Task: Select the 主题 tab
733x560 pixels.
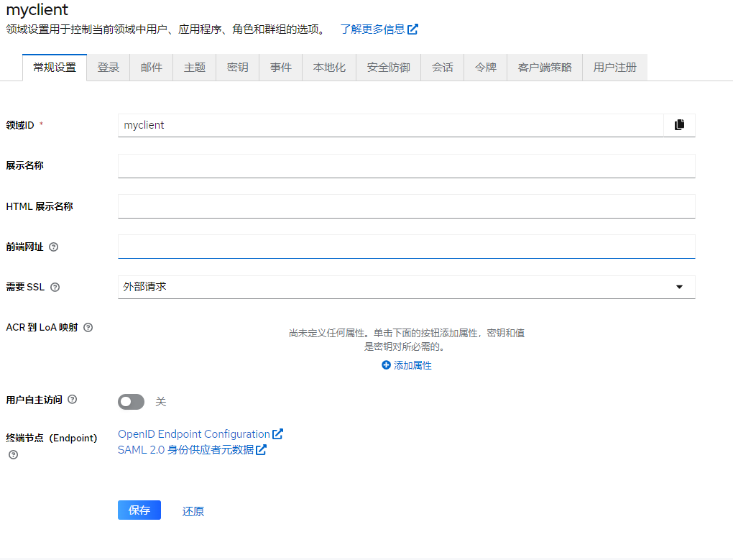Action: pos(195,68)
